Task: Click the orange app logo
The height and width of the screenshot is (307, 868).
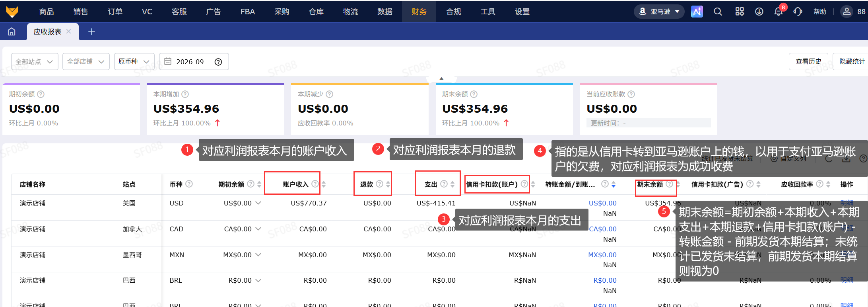Action: [12, 12]
